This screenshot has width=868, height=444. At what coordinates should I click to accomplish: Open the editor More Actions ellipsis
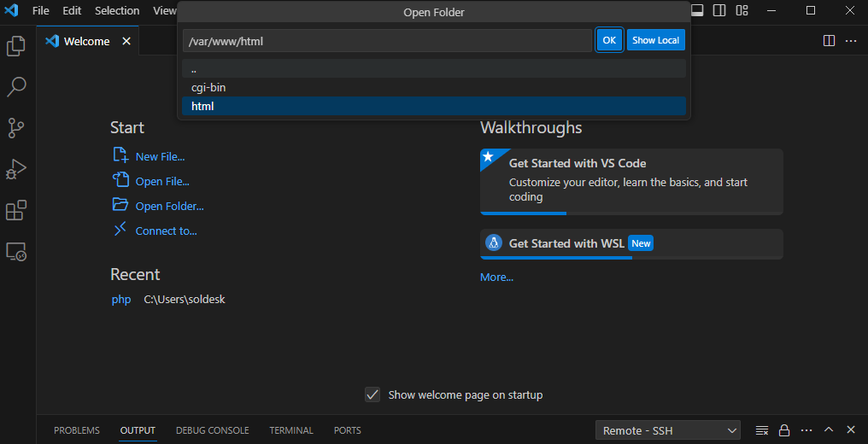[851, 41]
